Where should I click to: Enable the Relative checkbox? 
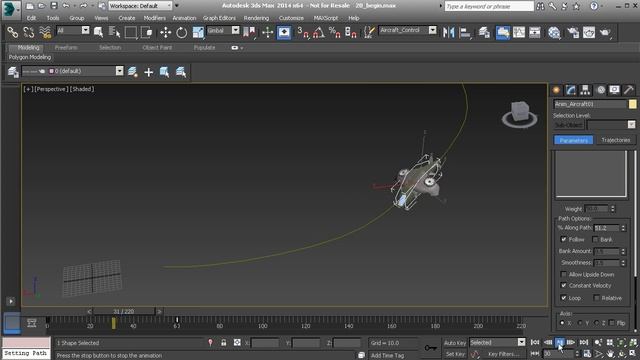tap(596, 298)
